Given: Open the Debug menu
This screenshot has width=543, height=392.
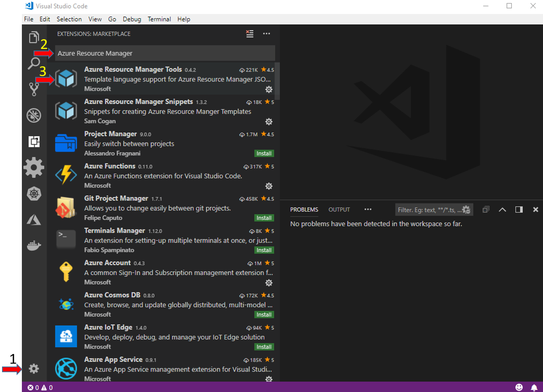Looking at the screenshot, I should point(132,19).
